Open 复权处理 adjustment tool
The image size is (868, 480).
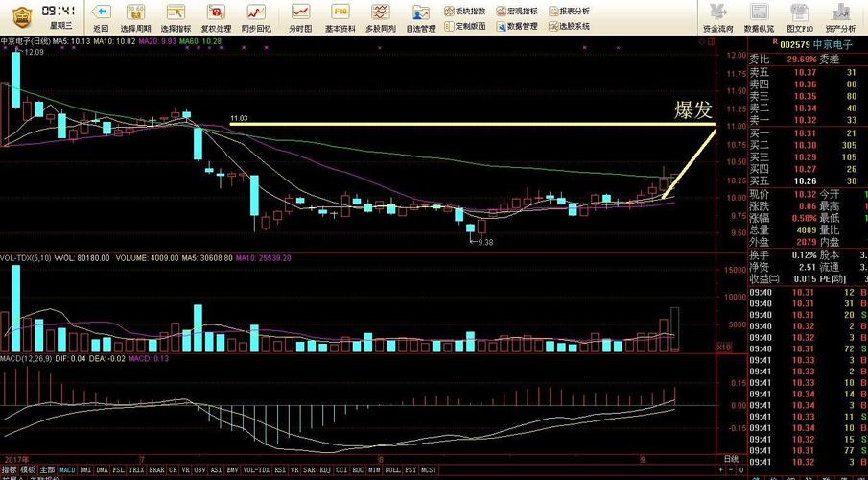click(216, 17)
